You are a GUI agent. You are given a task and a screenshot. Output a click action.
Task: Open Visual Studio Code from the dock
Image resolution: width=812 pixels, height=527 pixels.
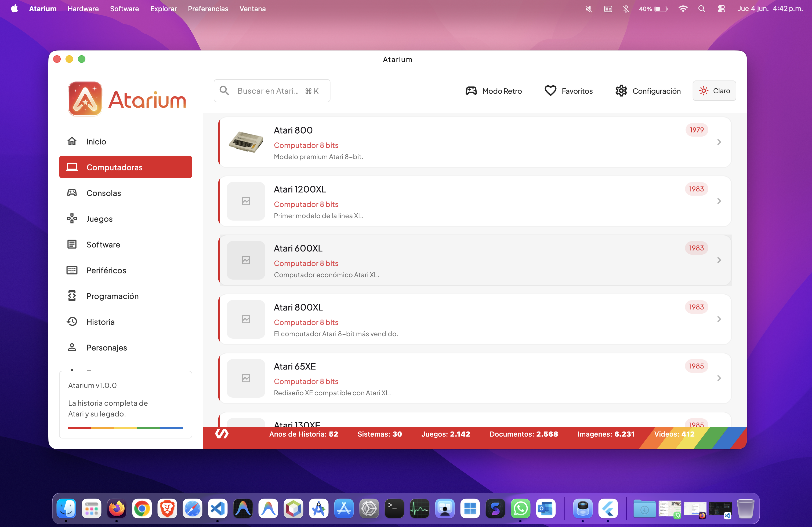pyautogui.click(x=218, y=508)
